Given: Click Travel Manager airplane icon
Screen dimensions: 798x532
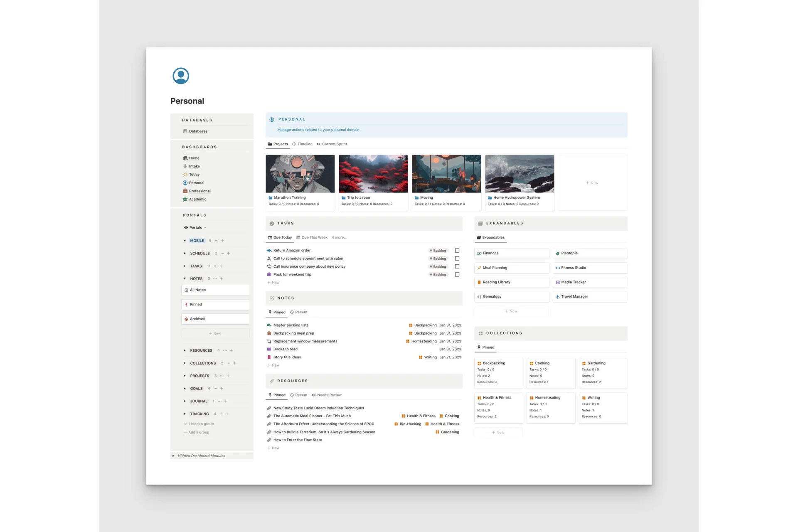Looking at the screenshot, I should tap(557, 297).
